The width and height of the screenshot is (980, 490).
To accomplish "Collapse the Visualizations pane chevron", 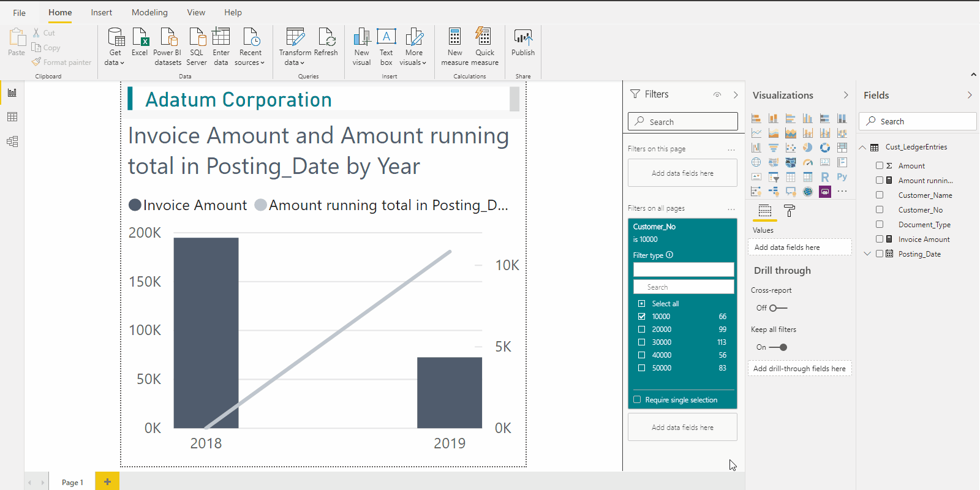I will [846, 95].
